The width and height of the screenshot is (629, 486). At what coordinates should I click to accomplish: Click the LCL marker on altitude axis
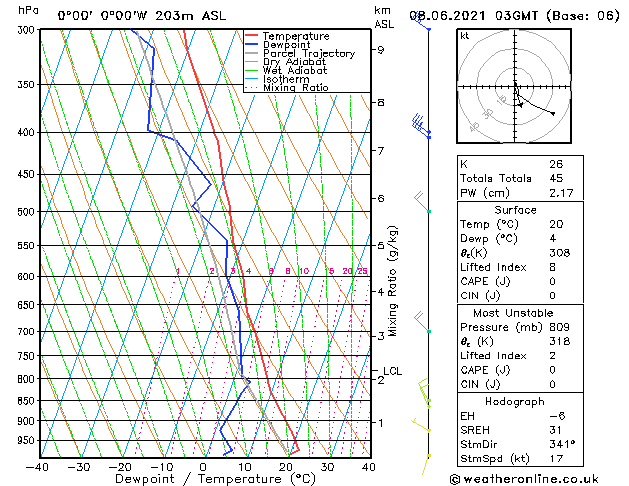[392, 371]
